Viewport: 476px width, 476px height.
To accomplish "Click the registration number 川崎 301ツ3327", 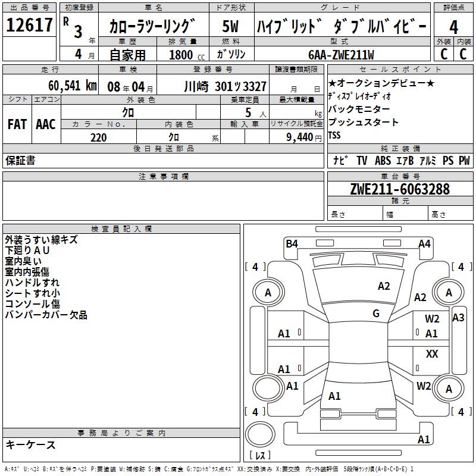I will coord(224,86).
